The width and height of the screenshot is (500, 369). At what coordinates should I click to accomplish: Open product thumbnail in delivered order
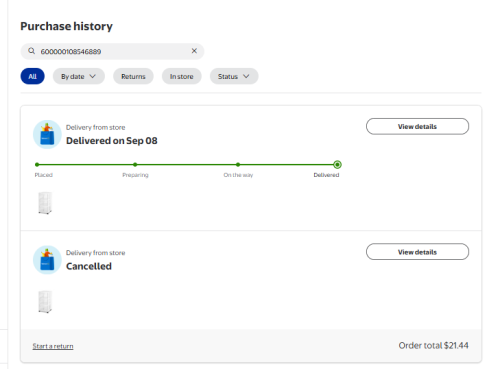click(45, 203)
